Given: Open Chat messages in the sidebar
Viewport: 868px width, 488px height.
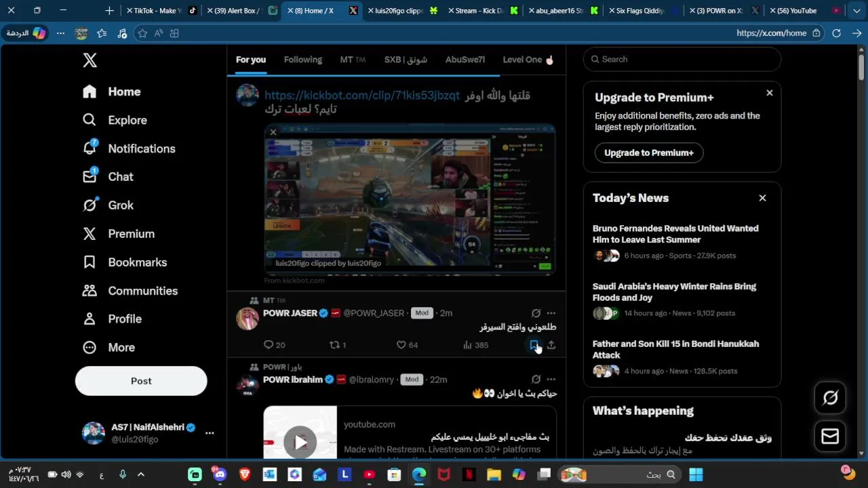Looking at the screenshot, I should pos(108,177).
